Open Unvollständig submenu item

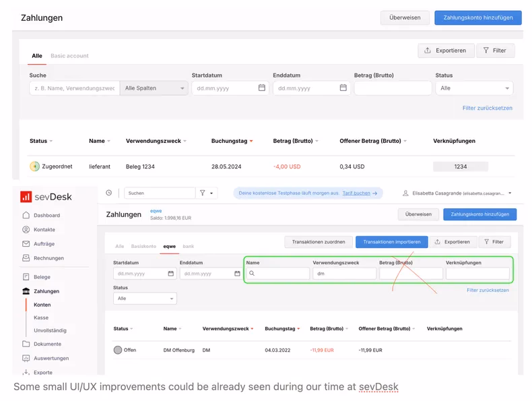[x=51, y=330]
